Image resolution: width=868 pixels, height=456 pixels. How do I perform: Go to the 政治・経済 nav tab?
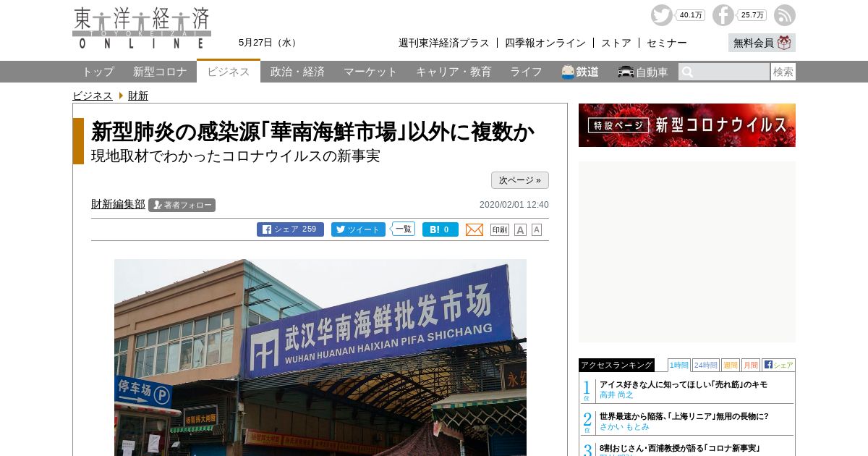(x=297, y=72)
